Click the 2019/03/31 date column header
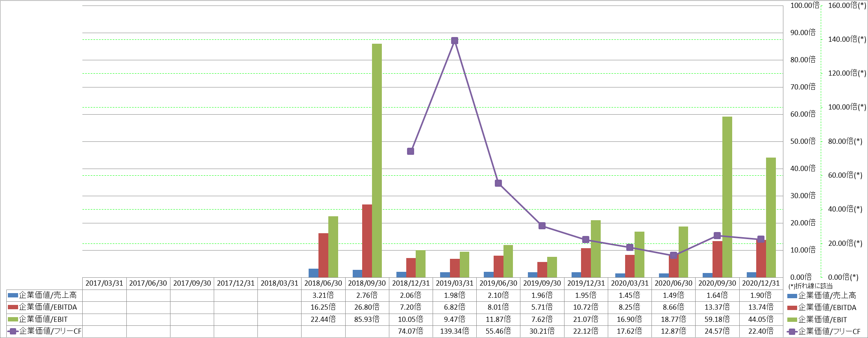 [455, 283]
